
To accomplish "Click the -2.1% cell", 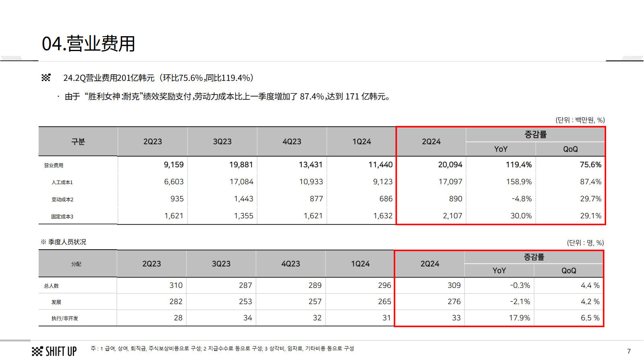I will [x=520, y=301].
